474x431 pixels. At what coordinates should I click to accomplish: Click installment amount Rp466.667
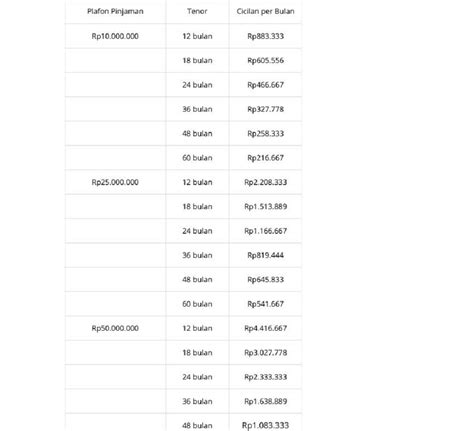[x=265, y=85]
